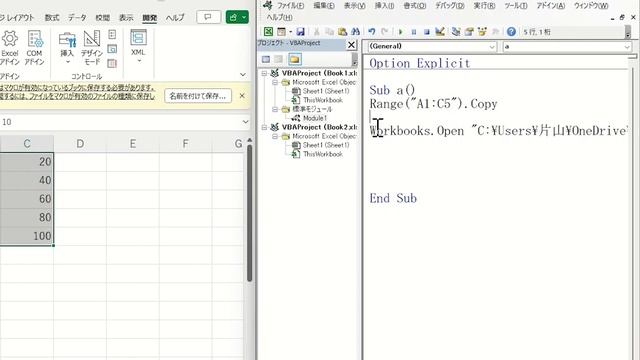Click the COM Add-ins icon
Image resolution: width=640 pixels, height=360 pixels.
click(35, 48)
